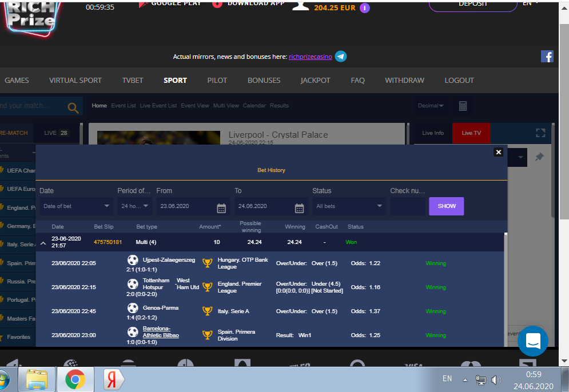This screenshot has width=569, height=392.
Task: Expand Live TV to fullscreen
Action: tap(540, 133)
